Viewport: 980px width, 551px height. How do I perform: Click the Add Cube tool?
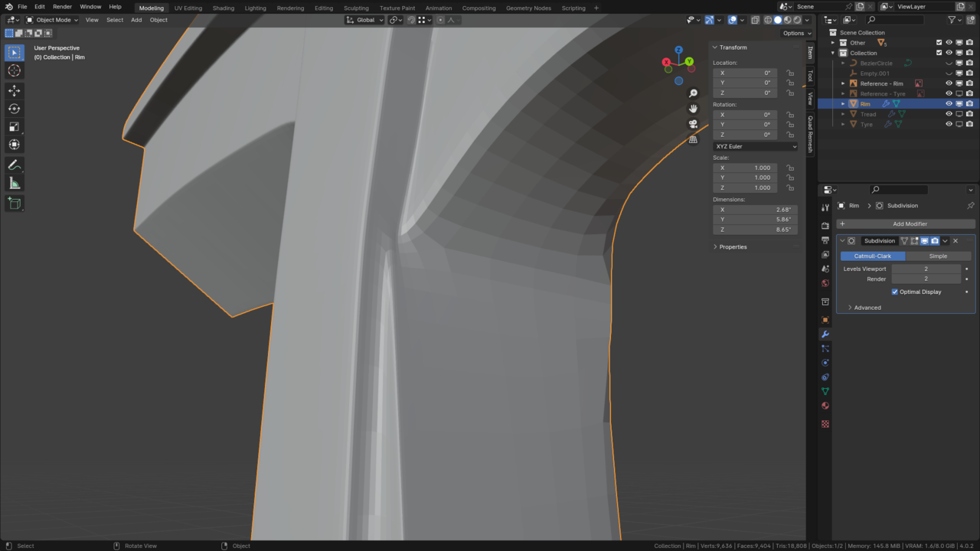(15, 203)
